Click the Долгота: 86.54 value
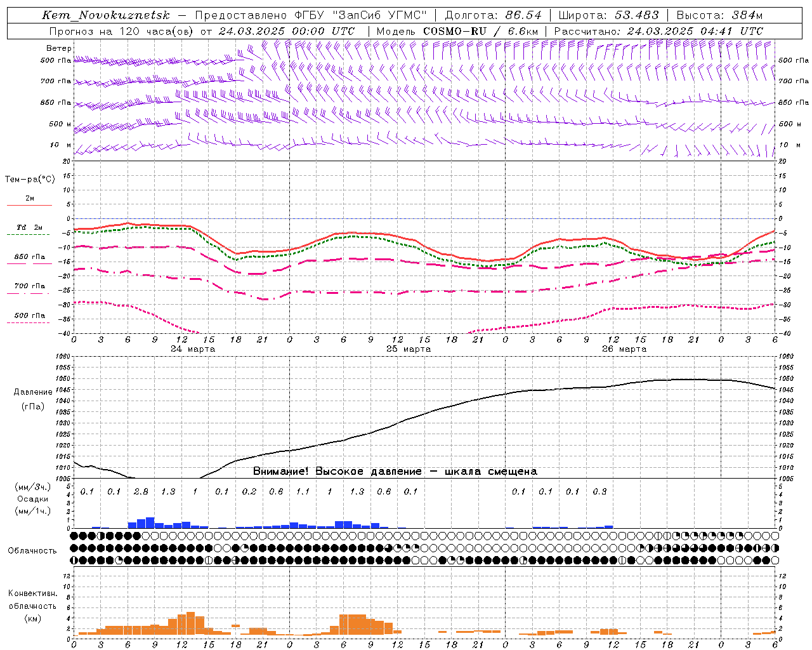 [494, 15]
